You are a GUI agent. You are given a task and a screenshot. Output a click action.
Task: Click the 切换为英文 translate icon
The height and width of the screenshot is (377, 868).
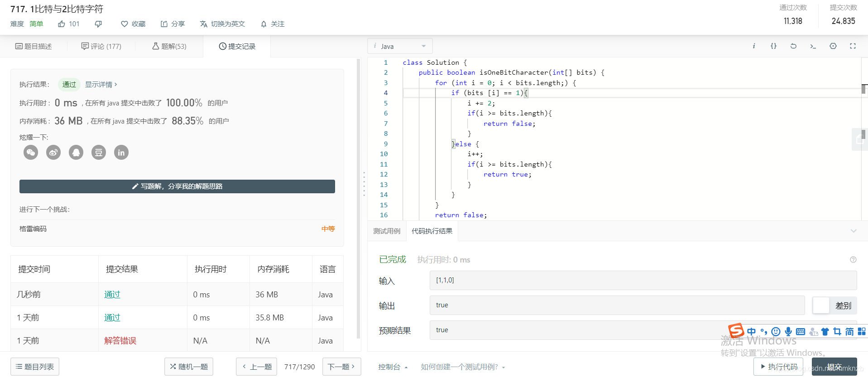tap(204, 24)
